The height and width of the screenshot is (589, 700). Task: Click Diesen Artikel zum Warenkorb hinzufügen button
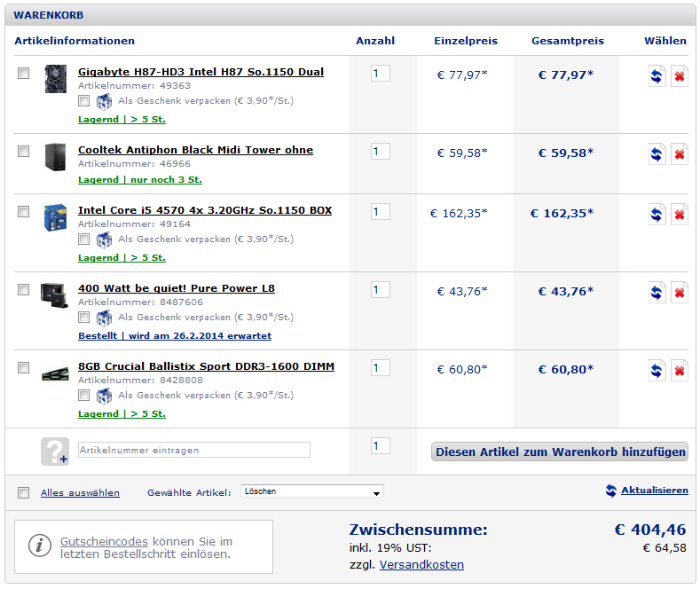560,452
